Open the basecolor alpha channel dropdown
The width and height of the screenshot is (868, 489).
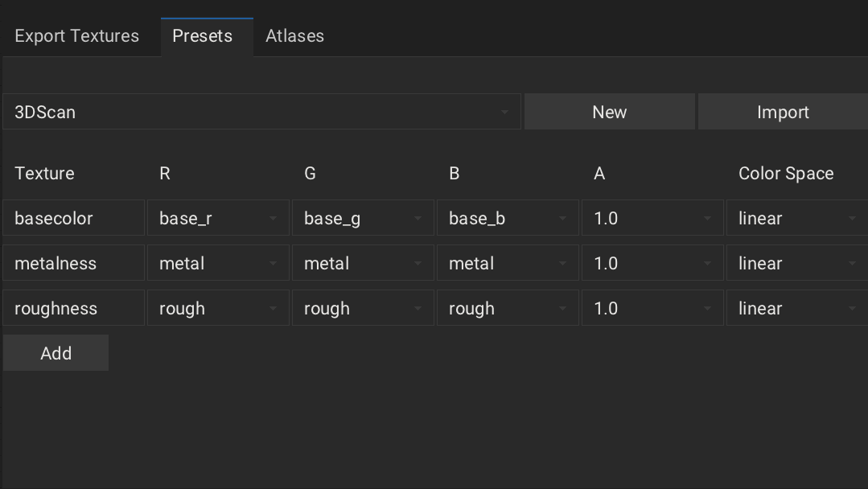[652, 219]
